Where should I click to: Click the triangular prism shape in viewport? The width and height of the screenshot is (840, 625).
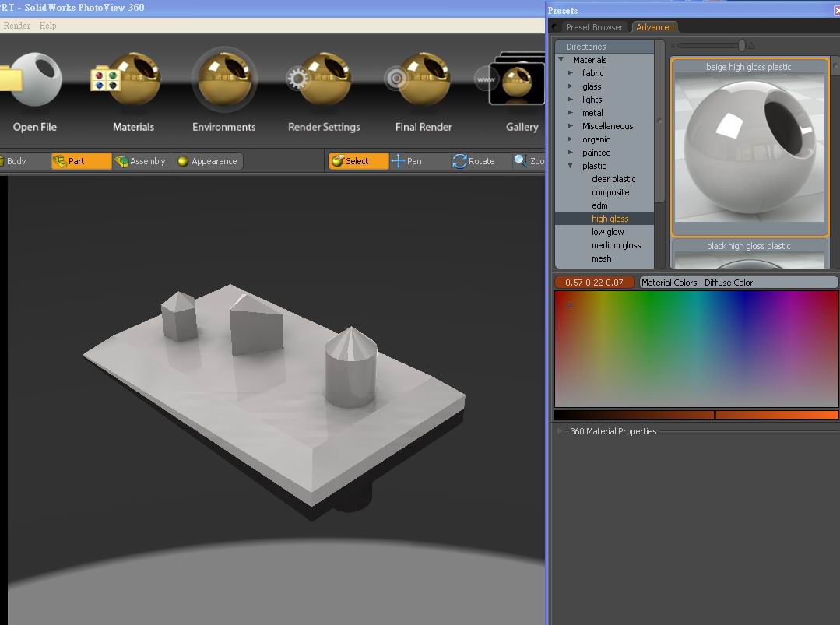[257, 324]
